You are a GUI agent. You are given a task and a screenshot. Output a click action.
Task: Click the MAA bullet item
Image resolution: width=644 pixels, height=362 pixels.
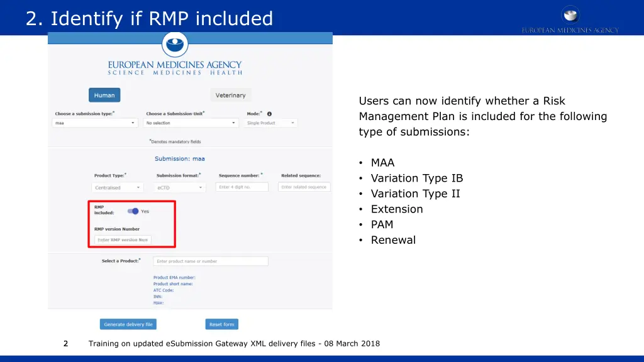382,163
